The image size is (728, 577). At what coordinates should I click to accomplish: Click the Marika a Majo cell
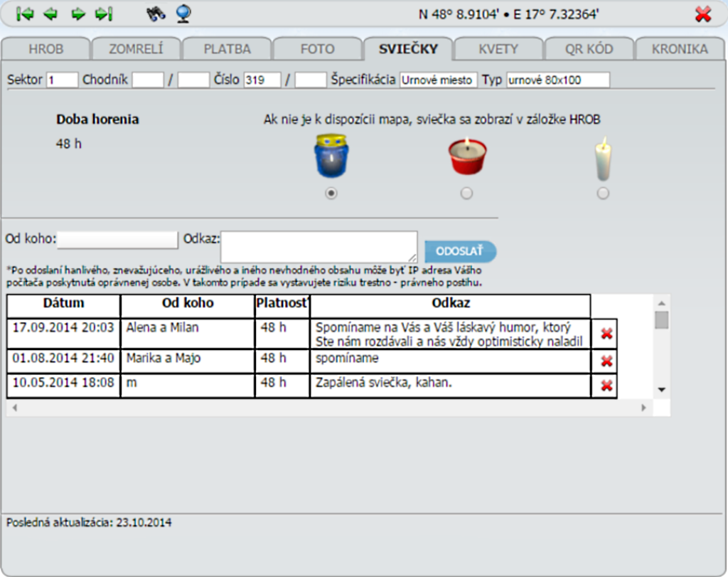188,361
